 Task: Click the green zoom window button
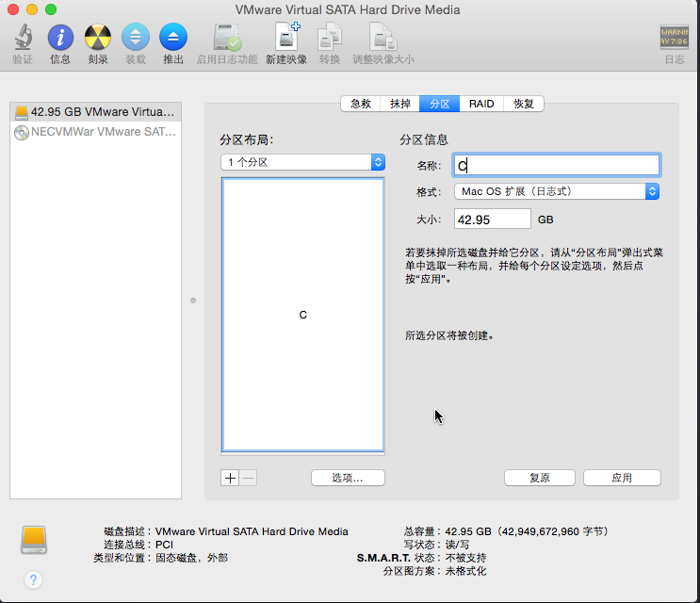(51, 9)
